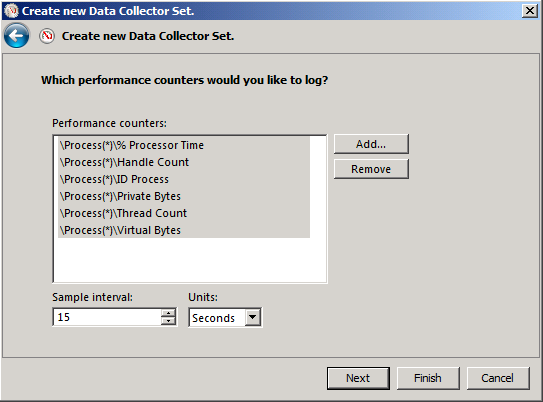Decrease sample interval with down arrow
This screenshot has height=402, width=543.
tap(168, 321)
